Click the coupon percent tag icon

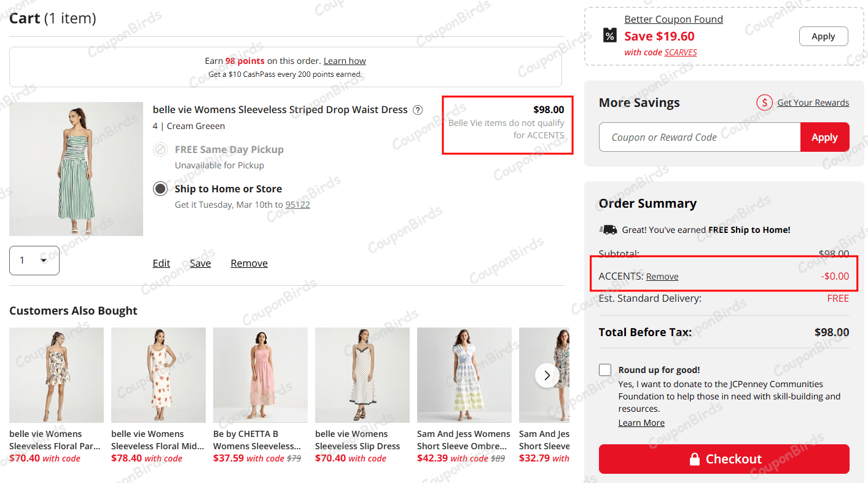[609, 36]
